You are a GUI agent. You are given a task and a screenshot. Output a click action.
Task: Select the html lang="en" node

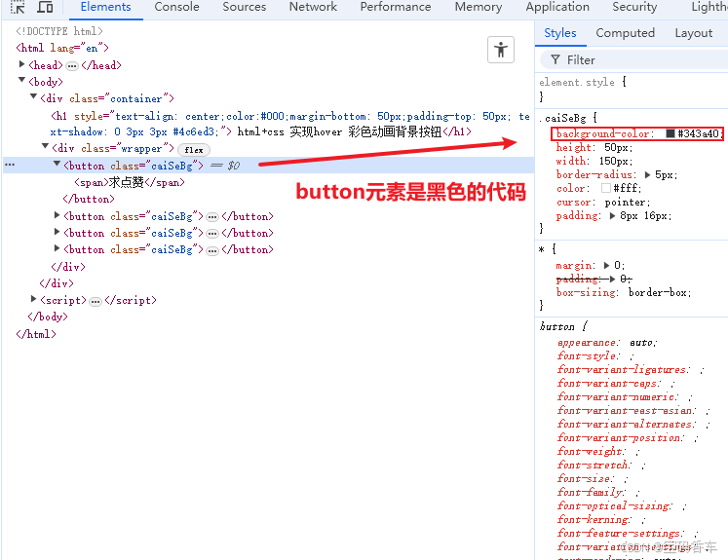pyautogui.click(x=62, y=48)
